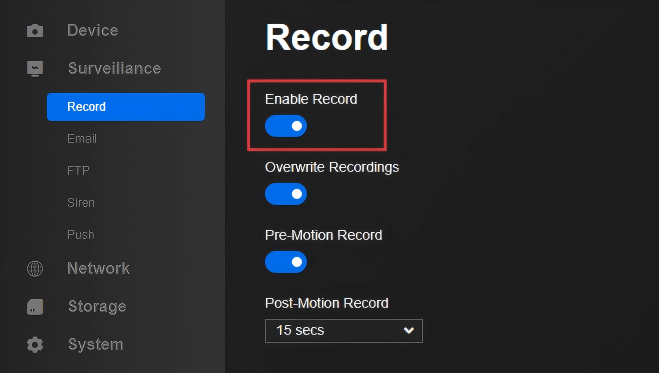Viewport: 659px width, 373px height.
Task: Open the Post-Motion Record dropdown
Action: [344, 331]
